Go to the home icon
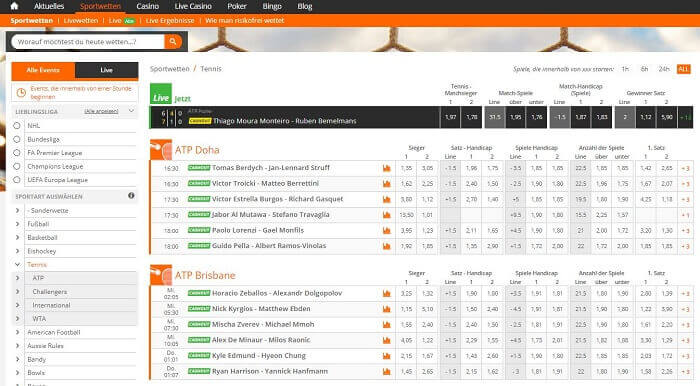This screenshot has width=700, height=386. tap(14, 6)
